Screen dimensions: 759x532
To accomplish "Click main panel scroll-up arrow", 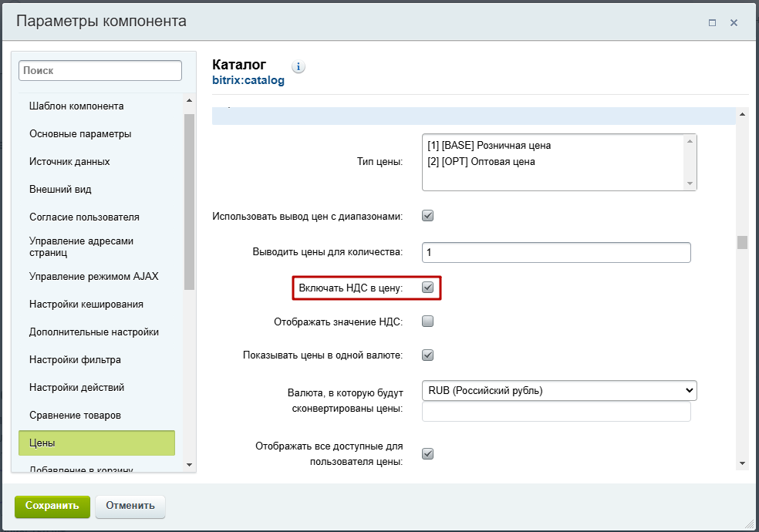I will click(742, 114).
